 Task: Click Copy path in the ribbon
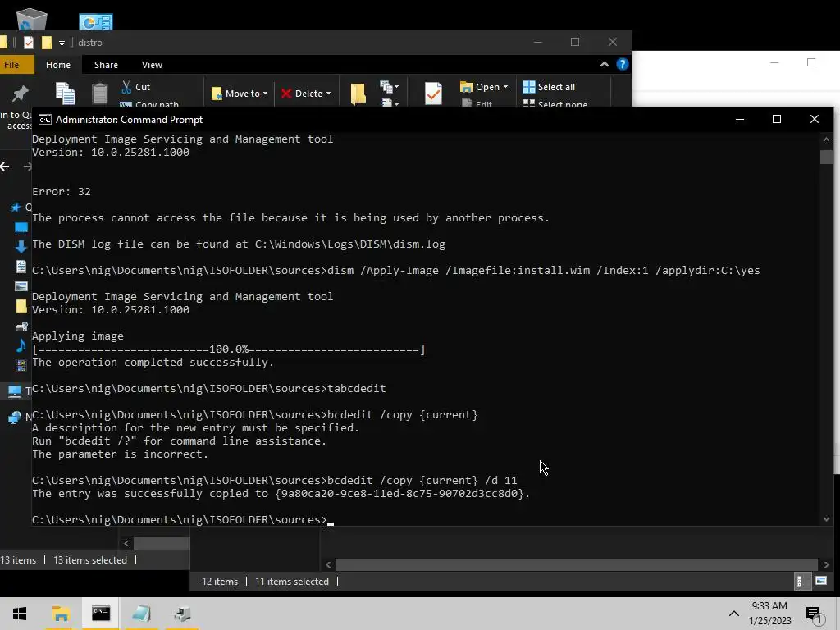(x=150, y=104)
